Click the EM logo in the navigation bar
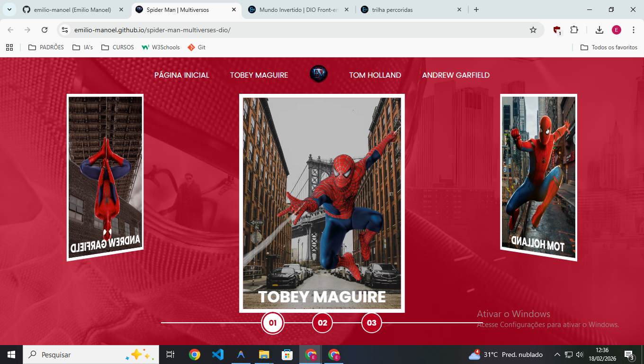Viewport: 644px width, 364px height. click(318, 73)
